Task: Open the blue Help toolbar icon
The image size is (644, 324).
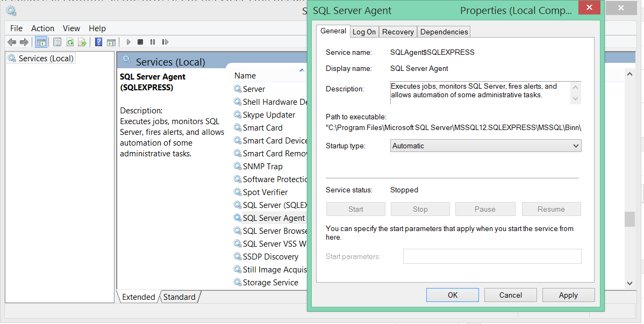Action: point(98,42)
